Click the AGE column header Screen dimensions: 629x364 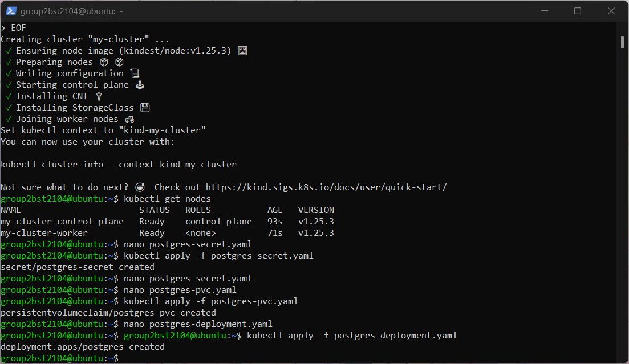[x=275, y=210]
